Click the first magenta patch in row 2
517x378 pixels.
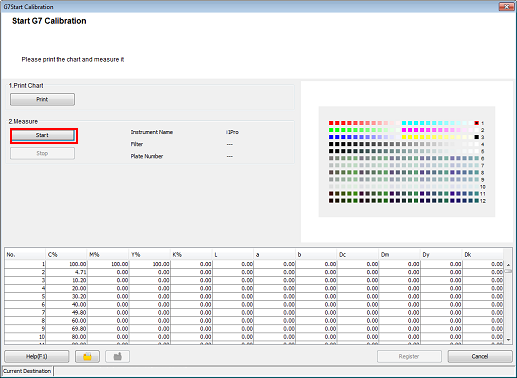(x=404, y=130)
